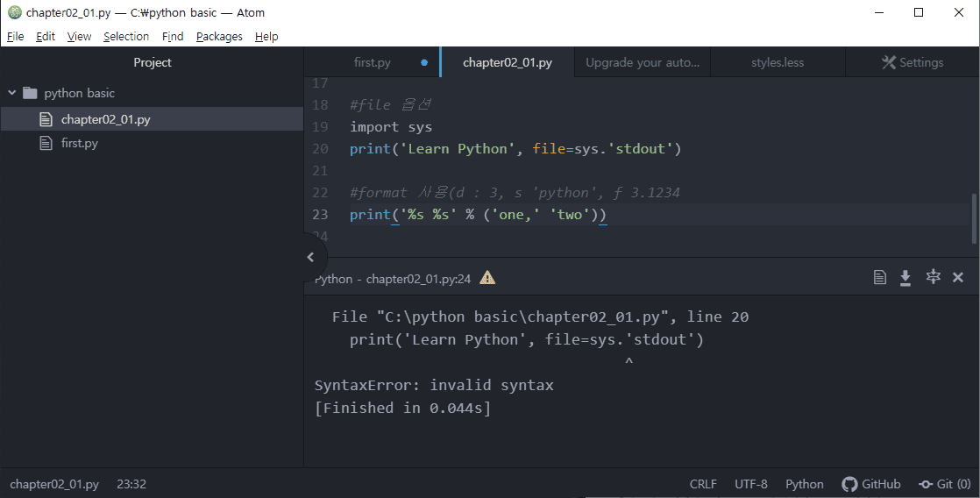
Task: Open the Upgrade your auto... tab
Action: (643, 62)
